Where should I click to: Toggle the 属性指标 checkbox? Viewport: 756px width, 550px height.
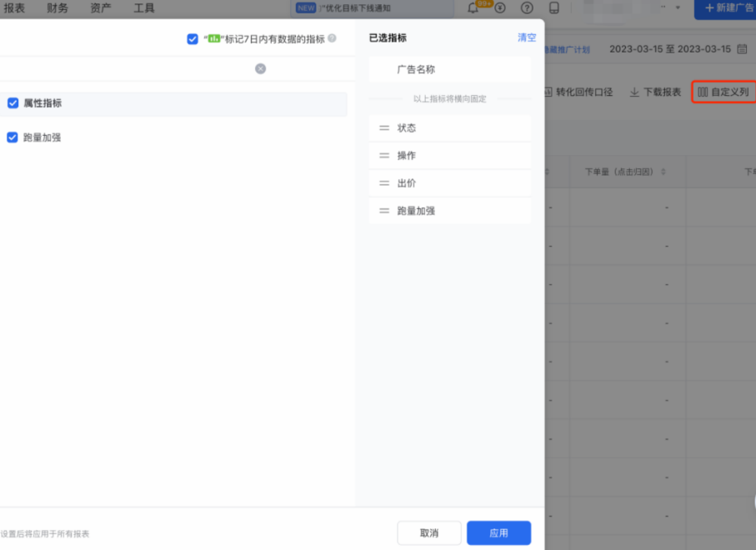(x=13, y=103)
